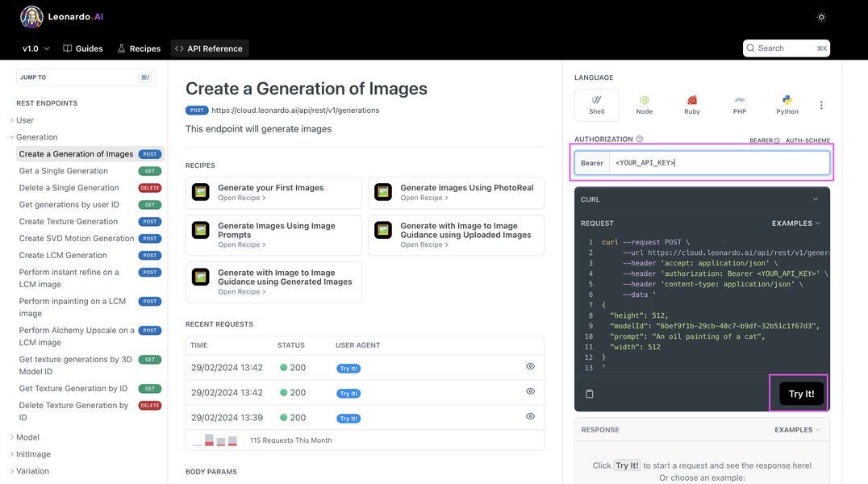
Task: Click the endpoint URL next to POST
Action: pyautogui.click(x=295, y=111)
